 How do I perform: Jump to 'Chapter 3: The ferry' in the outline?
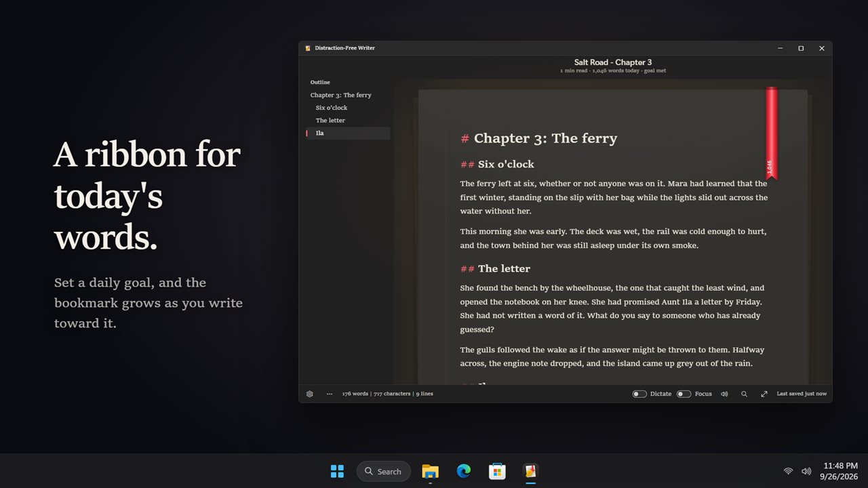341,96
